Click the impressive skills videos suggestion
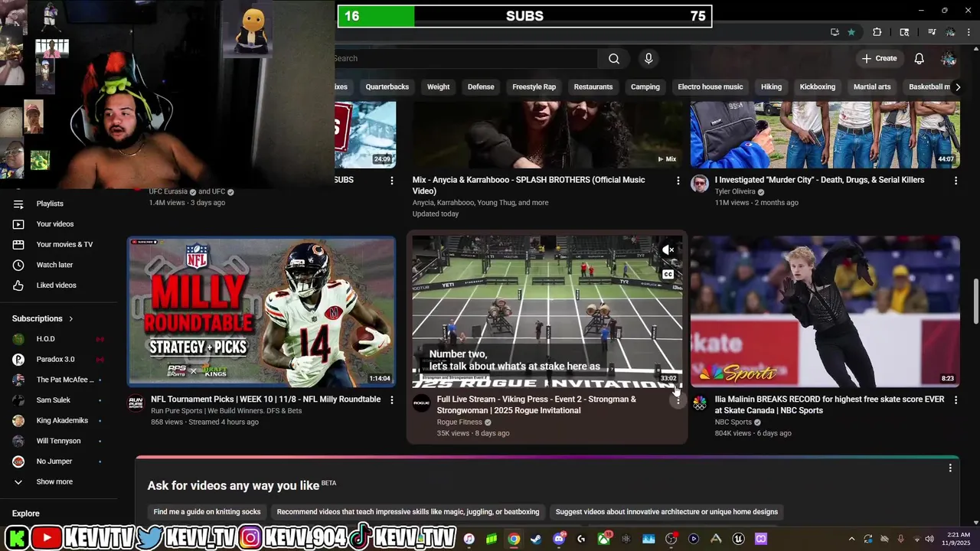The width and height of the screenshot is (980, 551). click(408, 512)
